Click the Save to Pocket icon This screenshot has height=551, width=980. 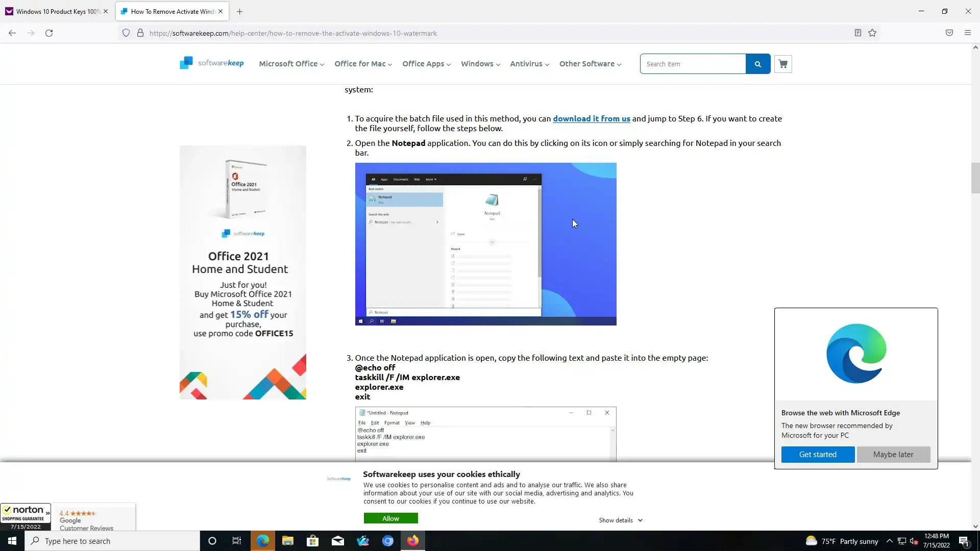coord(949,33)
